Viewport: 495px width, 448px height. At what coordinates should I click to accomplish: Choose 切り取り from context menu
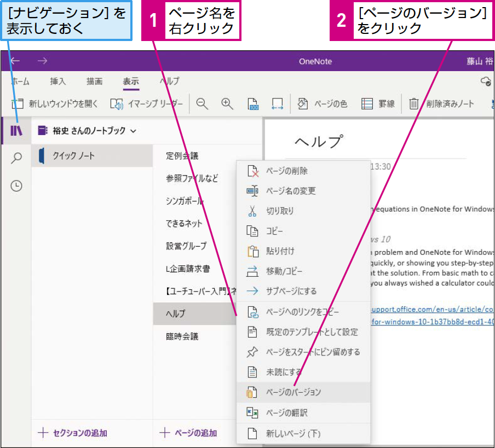(303, 211)
